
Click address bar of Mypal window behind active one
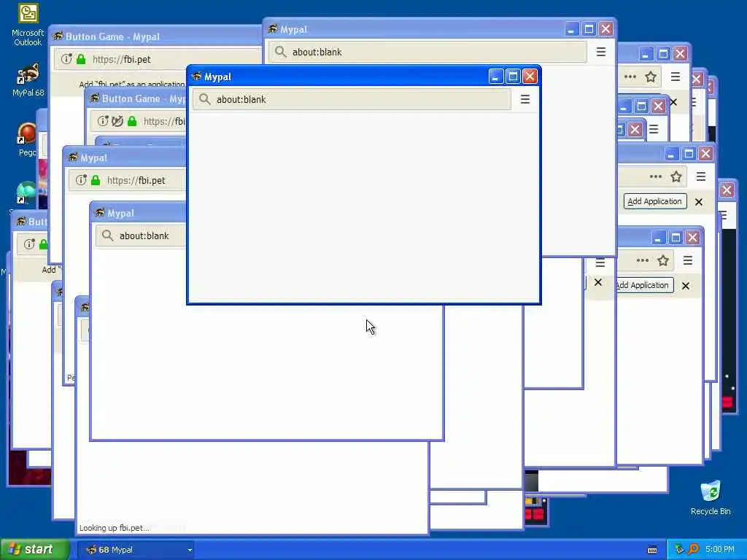pyautogui.click(x=427, y=52)
